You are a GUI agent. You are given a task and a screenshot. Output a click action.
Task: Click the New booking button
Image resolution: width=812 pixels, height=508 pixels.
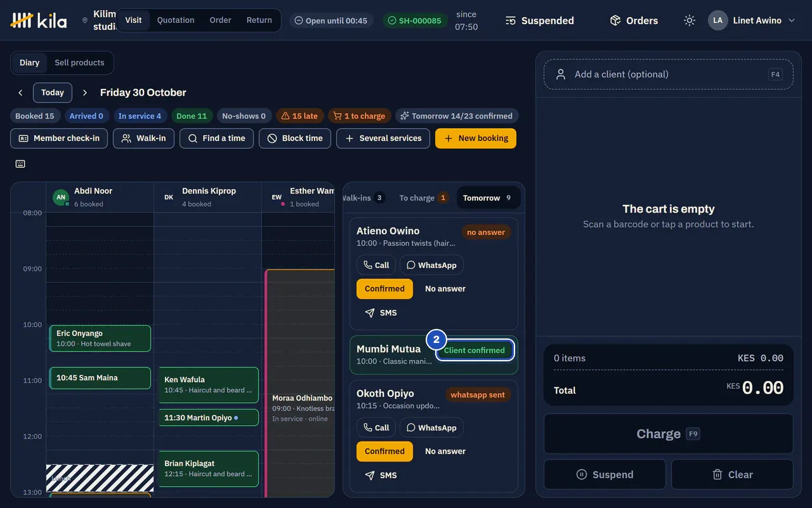click(476, 138)
